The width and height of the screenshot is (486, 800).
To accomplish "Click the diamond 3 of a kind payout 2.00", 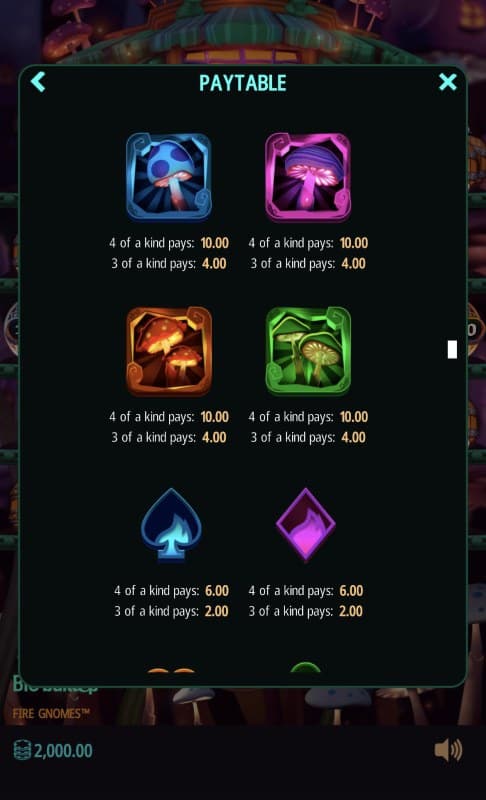I will [x=351, y=611].
